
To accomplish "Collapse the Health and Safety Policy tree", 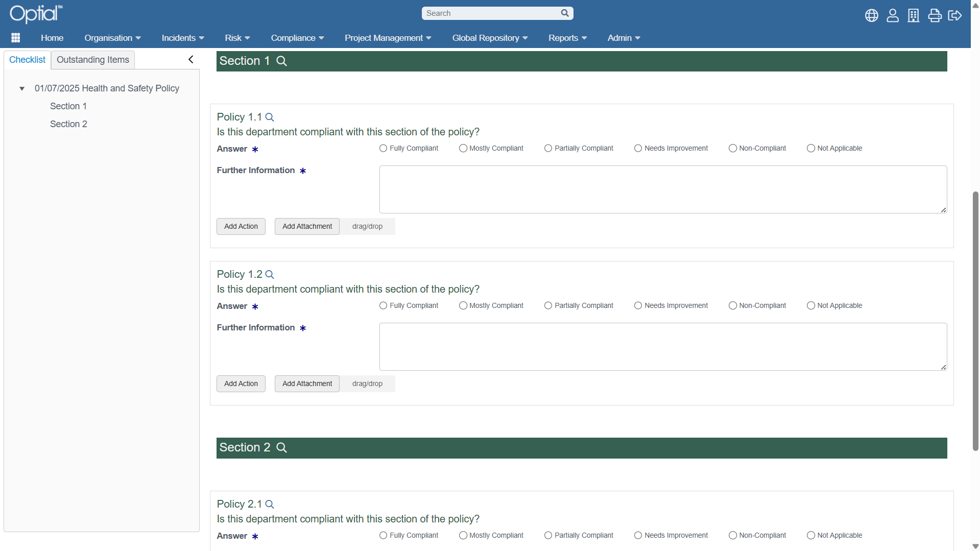I will click(x=21, y=88).
